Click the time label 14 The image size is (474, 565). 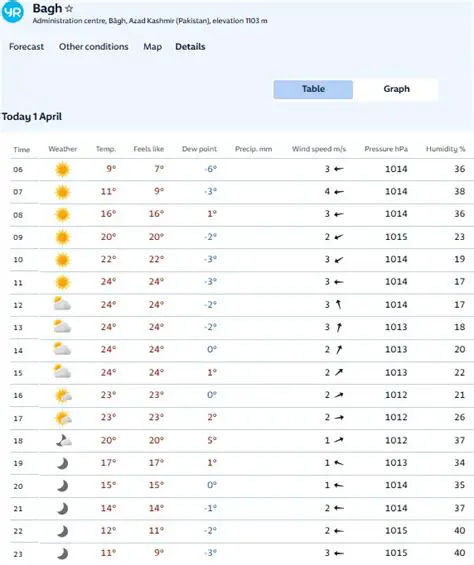(18, 350)
